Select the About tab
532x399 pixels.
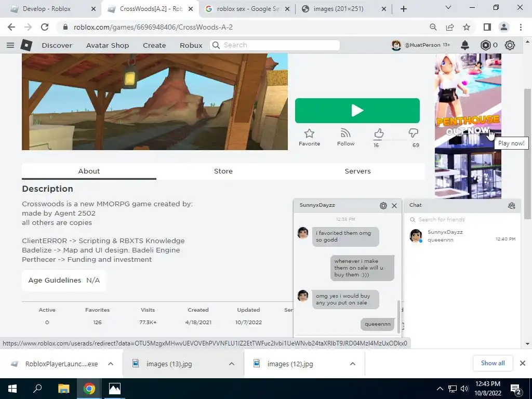click(89, 171)
